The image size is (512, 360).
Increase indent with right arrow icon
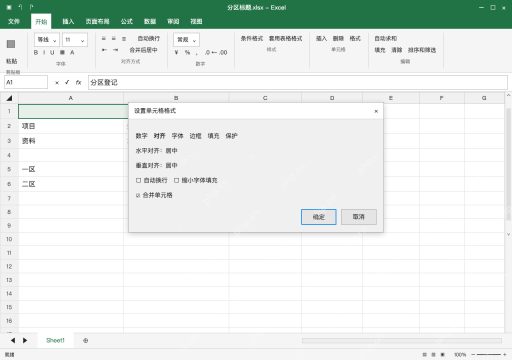pyautogui.click(x=115, y=50)
